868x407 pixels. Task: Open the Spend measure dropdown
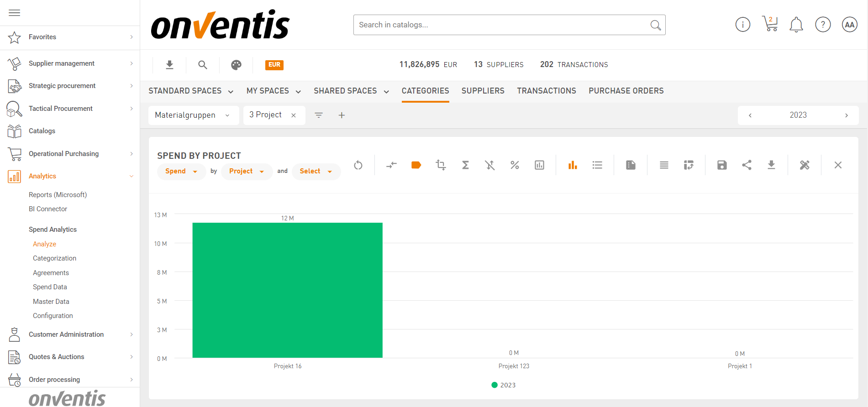coord(181,172)
